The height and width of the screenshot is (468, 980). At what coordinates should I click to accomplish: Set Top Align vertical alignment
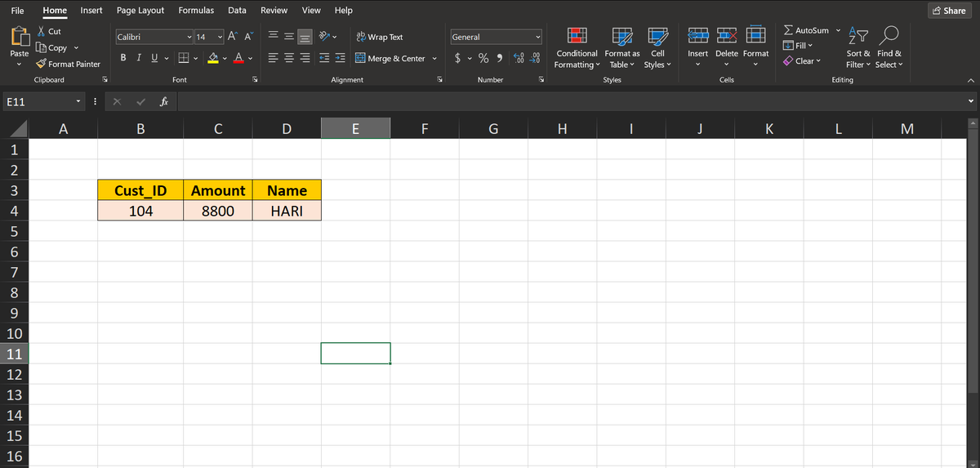pyautogui.click(x=274, y=37)
